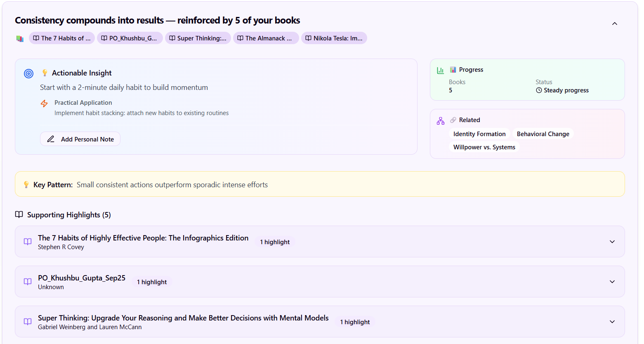
Task: Click the book icon next to Supporting Highlights heading
Action: [x=18, y=214]
